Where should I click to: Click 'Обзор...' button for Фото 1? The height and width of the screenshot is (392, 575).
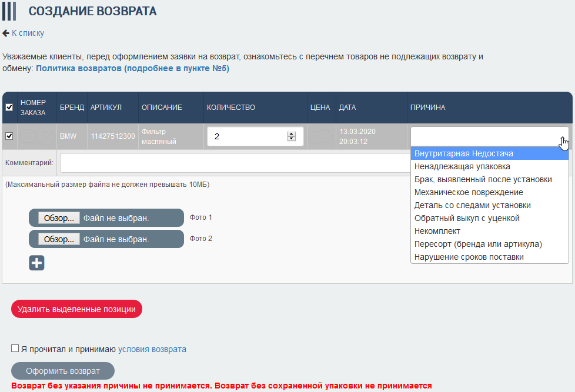point(59,218)
